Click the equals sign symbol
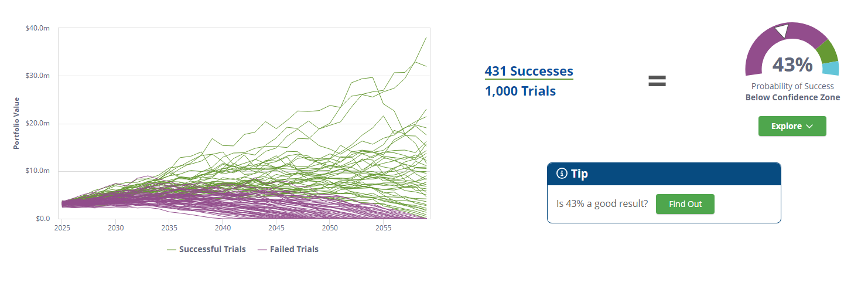This screenshot has width=868, height=282. pos(657,81)
